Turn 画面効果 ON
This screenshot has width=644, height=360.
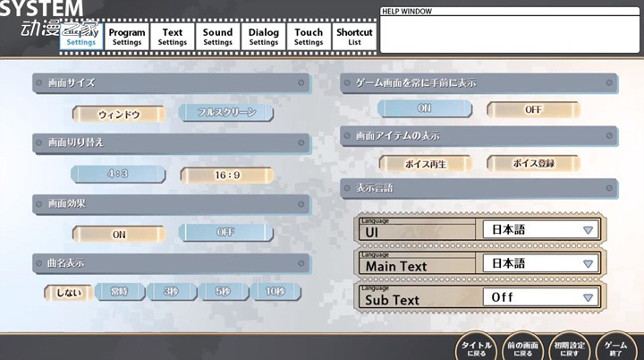click(119, 235)
